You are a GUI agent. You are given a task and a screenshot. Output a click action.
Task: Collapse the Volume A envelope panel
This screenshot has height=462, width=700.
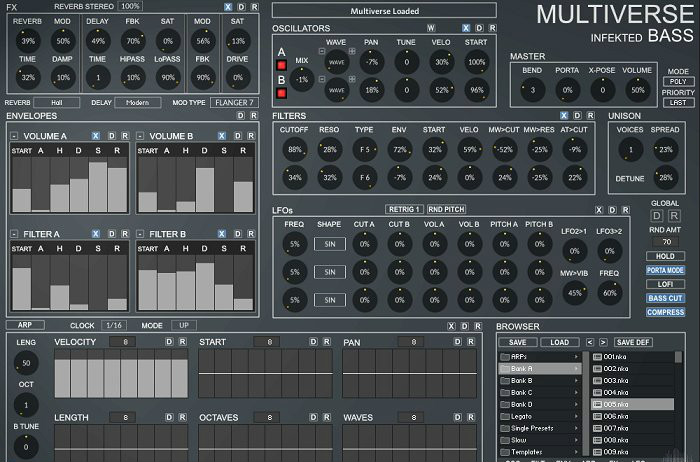click(14, 136)
